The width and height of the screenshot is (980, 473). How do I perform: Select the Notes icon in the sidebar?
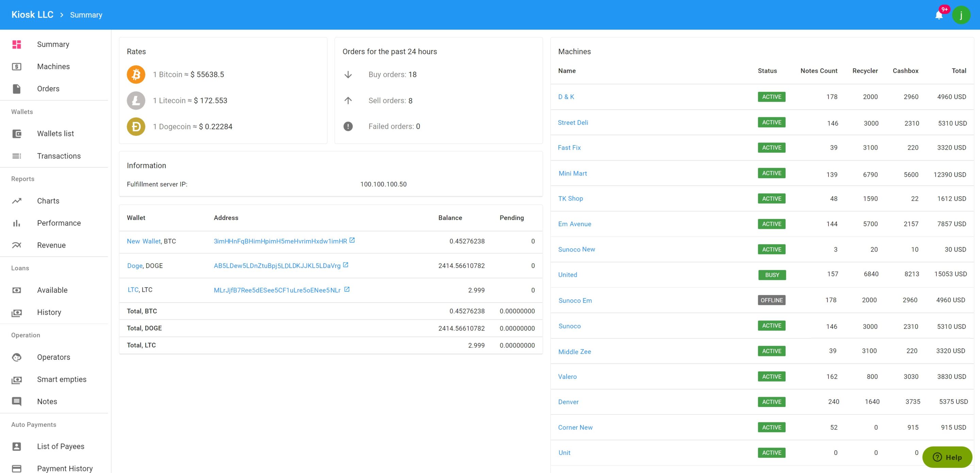17,402
